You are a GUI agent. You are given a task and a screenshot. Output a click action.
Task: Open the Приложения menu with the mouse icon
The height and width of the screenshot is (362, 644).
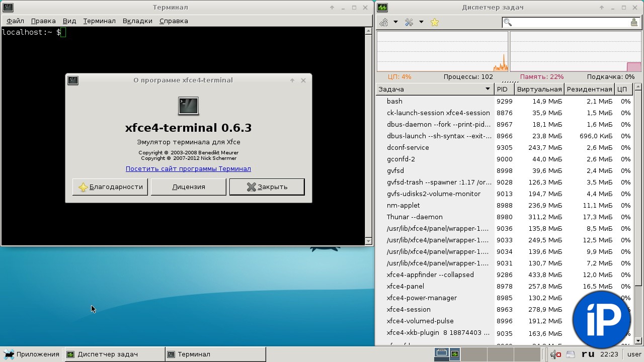32,354
